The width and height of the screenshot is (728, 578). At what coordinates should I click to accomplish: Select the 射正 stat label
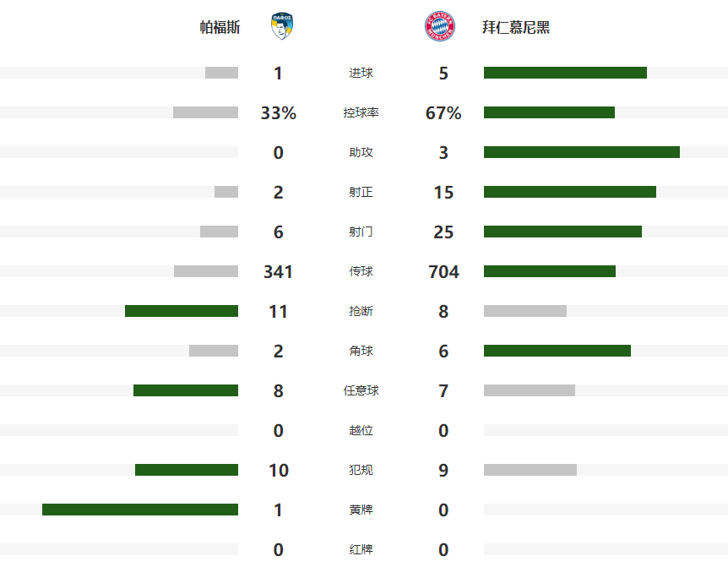coord(361,193)
